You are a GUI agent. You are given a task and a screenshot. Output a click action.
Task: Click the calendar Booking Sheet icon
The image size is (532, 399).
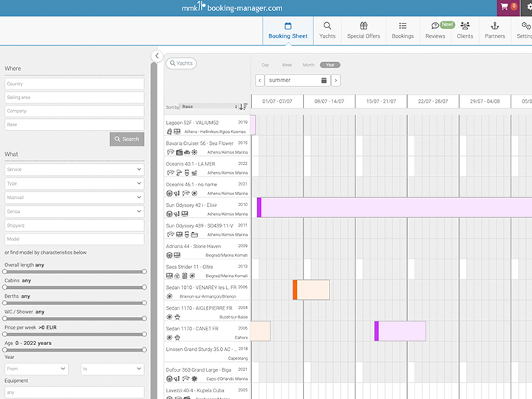point(287,26)
